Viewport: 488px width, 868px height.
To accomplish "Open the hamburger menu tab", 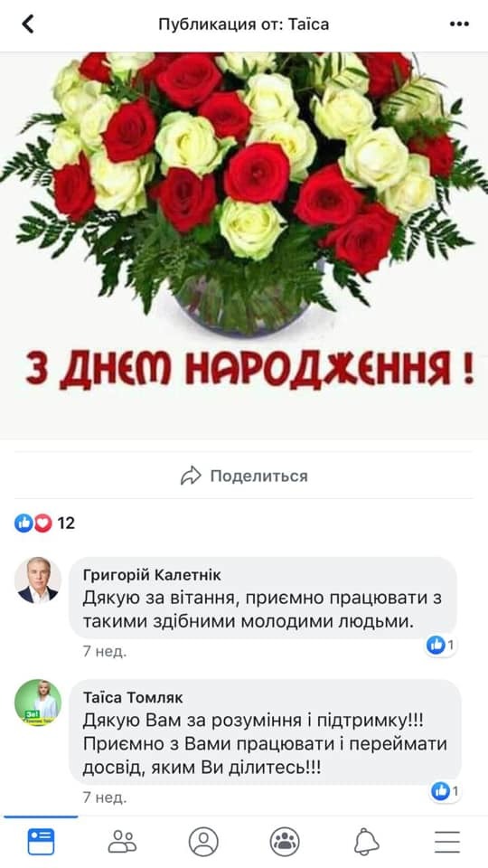I will [x=447, y=842].
